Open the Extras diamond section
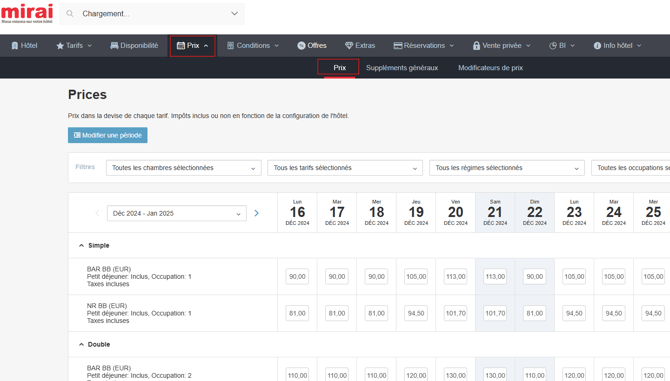The height and width of the screenshot is (381, 670). (x=360, y=46)
